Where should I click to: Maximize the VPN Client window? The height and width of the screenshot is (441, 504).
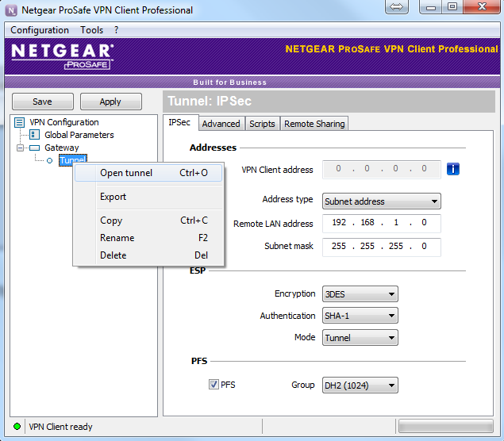(452, 6)
